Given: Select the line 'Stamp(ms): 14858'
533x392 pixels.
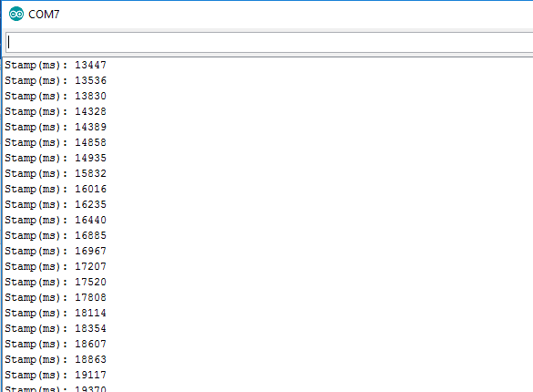Looking at the screenshot, I should tap(56, 142).
